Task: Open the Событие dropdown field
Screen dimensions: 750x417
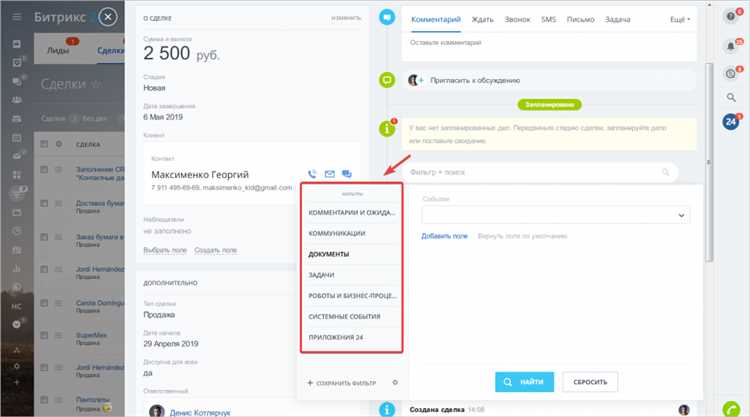Action: pos(555,215)
